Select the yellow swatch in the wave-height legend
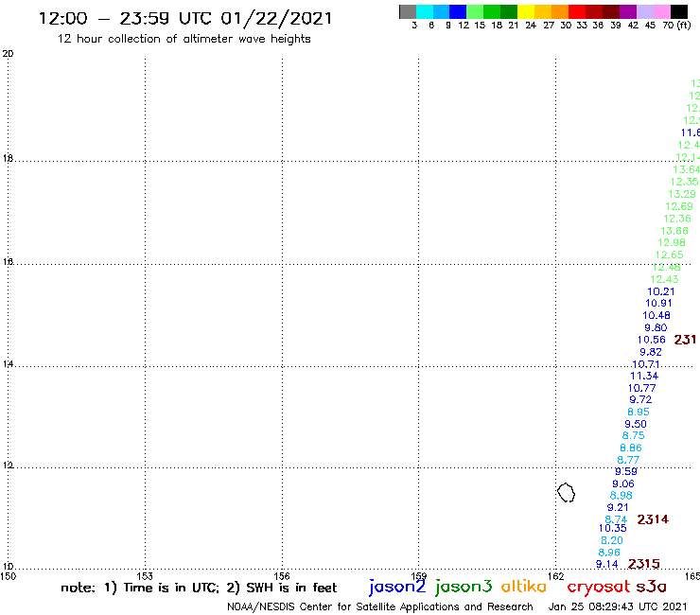700x615 pixels. [525, 11]
